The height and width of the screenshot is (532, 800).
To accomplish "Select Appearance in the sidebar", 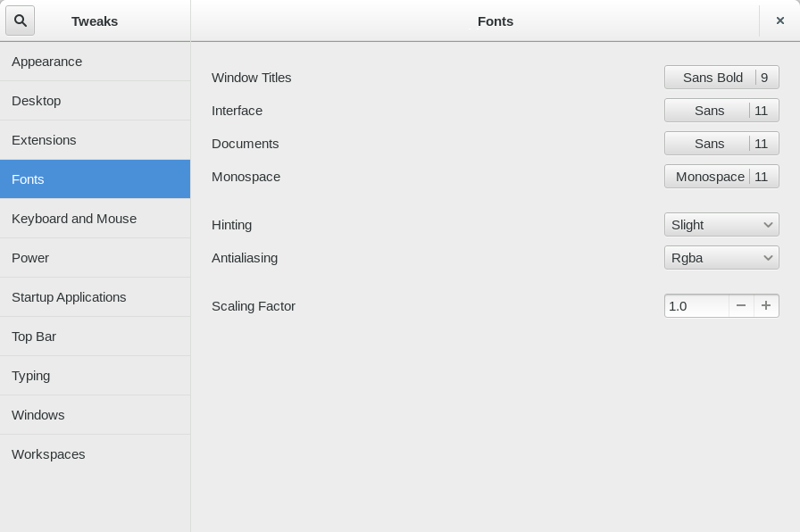I will [95, 62].
